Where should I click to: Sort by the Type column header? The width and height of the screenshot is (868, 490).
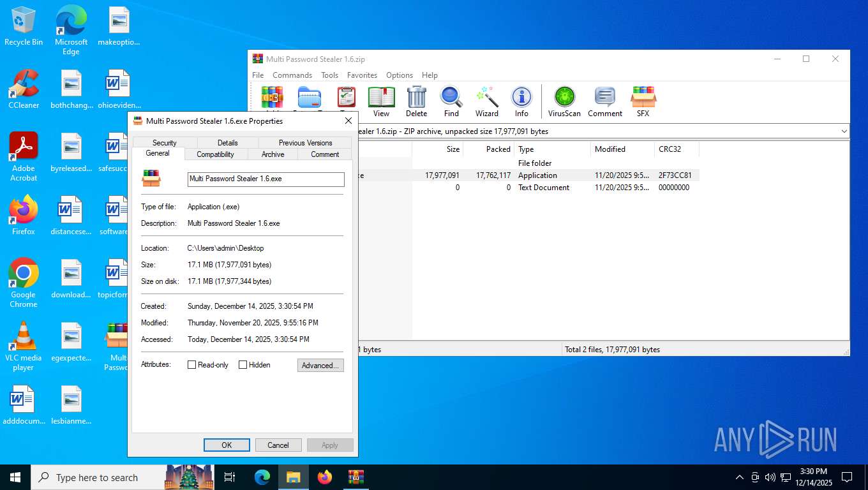(x=552, y=149)
